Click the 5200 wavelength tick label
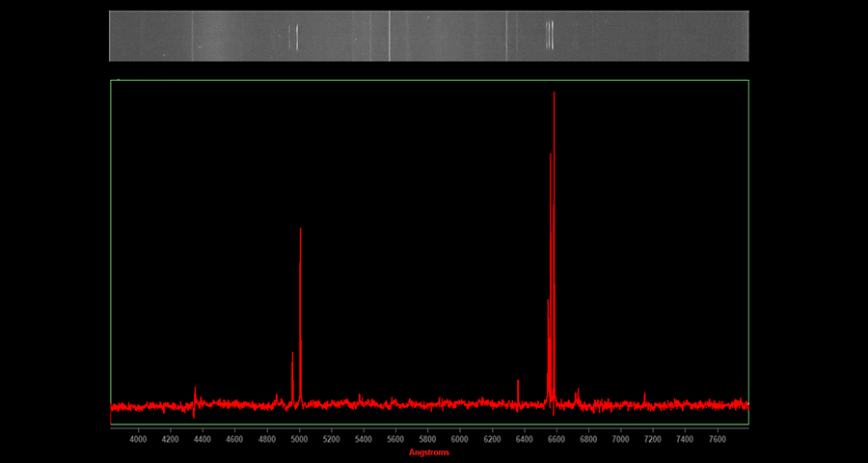This screenshot has height=463, width=868. click(x=331, y=439)
